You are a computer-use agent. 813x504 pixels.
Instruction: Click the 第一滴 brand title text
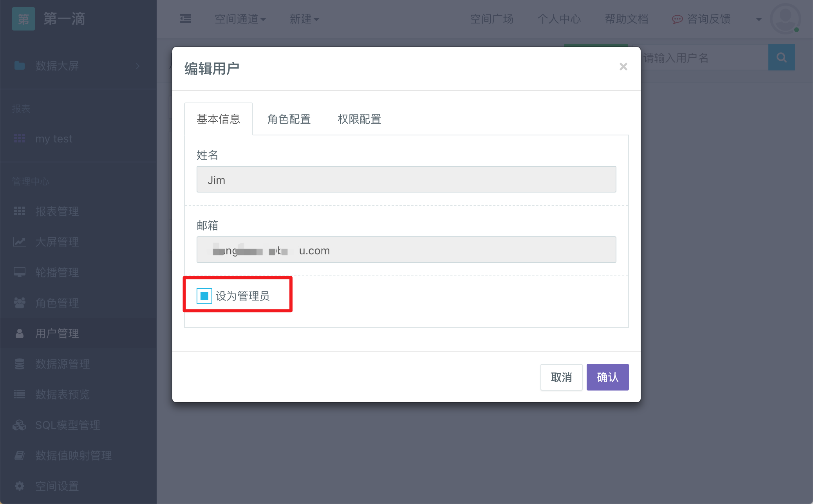(64, 19)
